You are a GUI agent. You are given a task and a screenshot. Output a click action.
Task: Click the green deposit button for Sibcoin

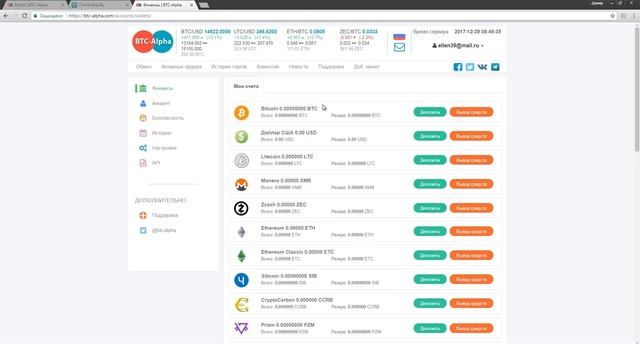pos(430,280)
